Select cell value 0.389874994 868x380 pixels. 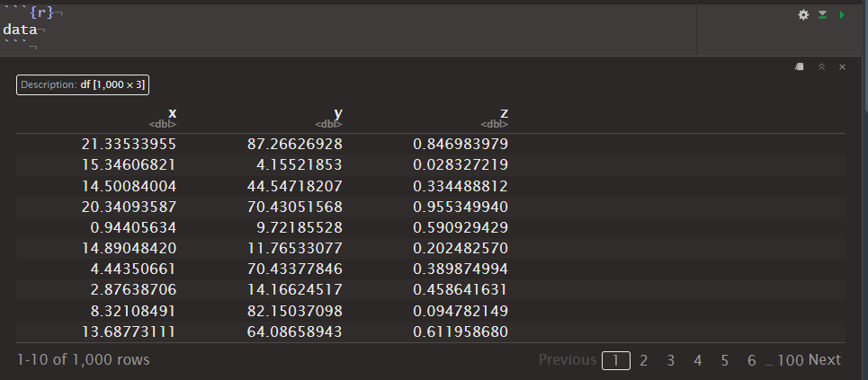point(461,269)
